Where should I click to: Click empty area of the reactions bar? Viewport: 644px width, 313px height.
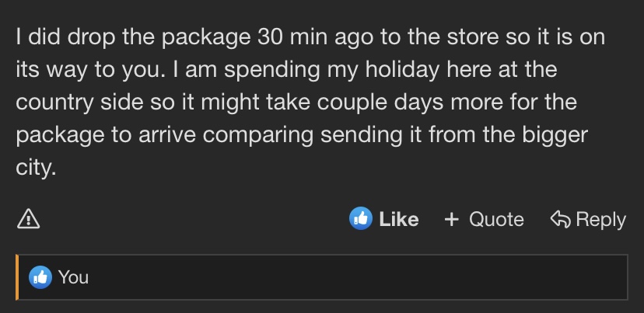pos(350,276)
